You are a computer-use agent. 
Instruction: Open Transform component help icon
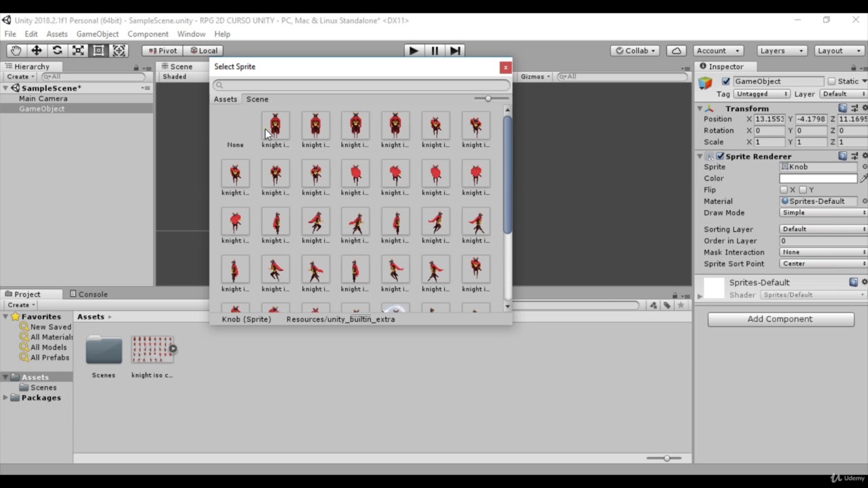pyautogui.click(x=843, y=108)
